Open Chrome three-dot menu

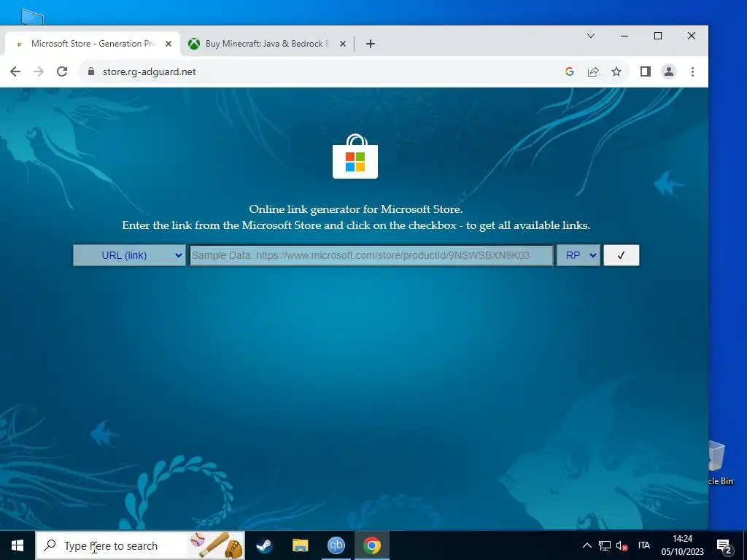click(692, 71)
